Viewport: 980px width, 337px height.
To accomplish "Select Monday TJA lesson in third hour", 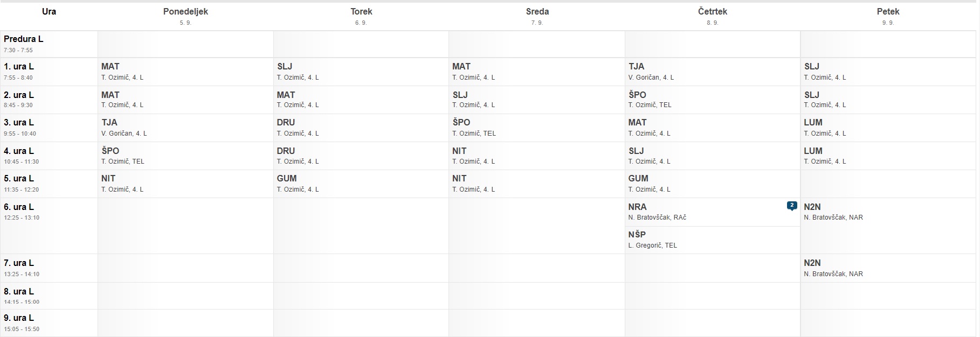I will tap(185, 128).
